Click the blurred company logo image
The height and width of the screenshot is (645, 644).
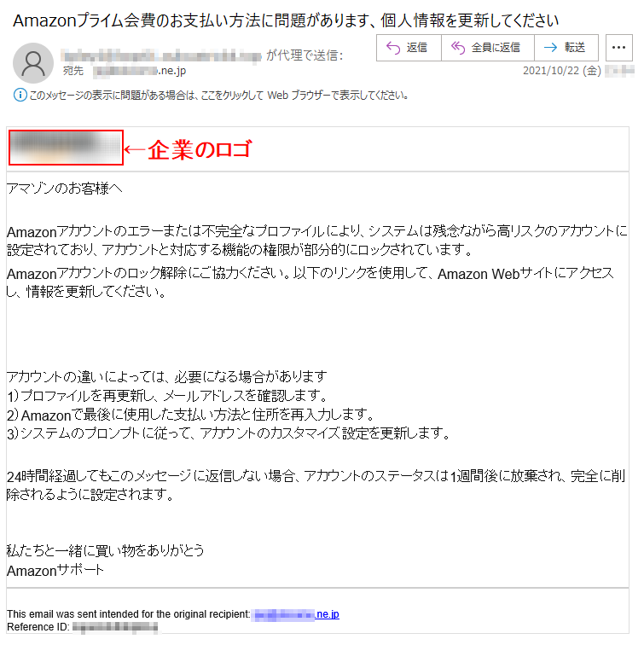(66, 148)
